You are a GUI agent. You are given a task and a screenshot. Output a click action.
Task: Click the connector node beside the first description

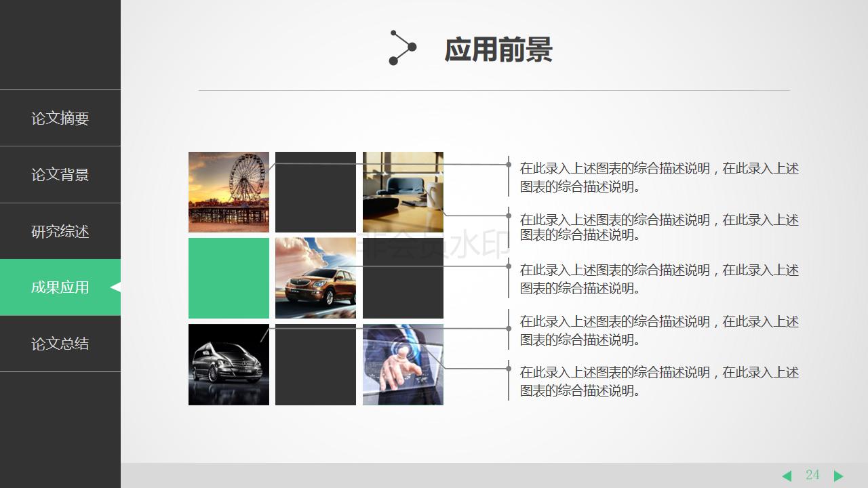(507, 163)
